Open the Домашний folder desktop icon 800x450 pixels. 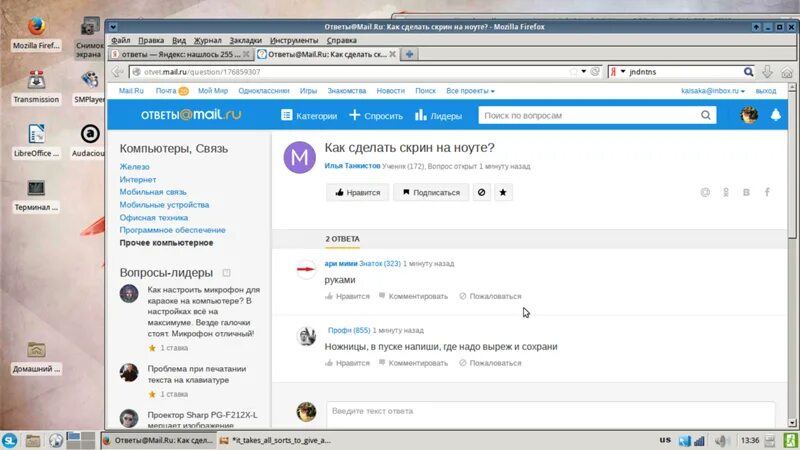click(36, 357)
